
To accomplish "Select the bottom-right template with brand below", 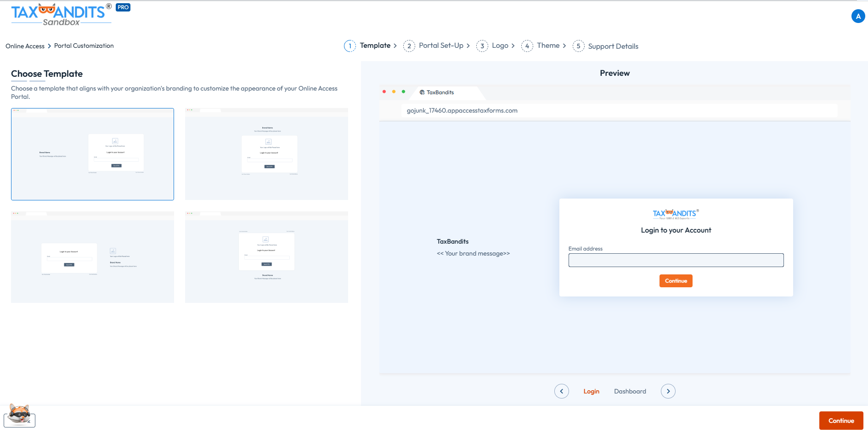I will (266, 257).
